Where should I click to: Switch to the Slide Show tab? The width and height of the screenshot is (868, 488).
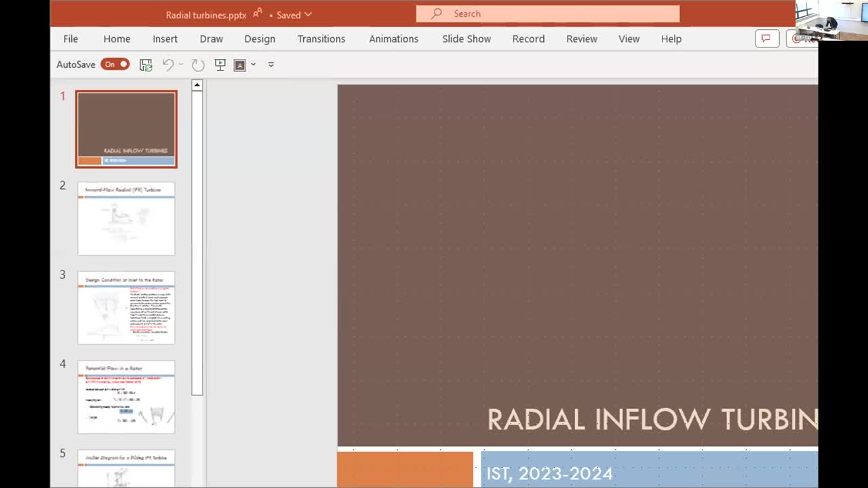pyautogui.click(x=467, y=39)
